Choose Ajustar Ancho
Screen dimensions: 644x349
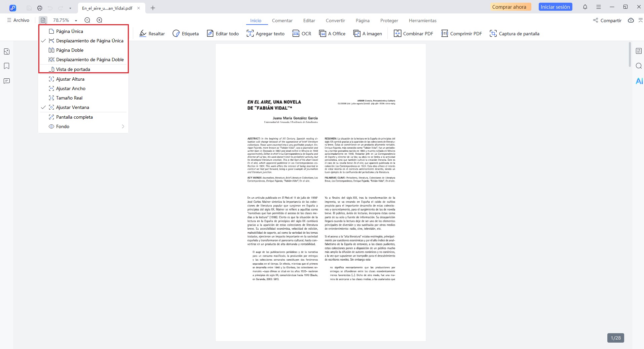pyautogui.click(x=83, y=88)
